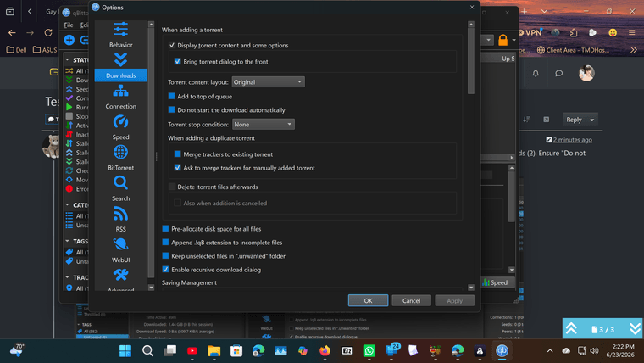This screenshot has height=363, width=644.
Task: Open WhatsApp from the taskbar
Action: pos(369,350)
